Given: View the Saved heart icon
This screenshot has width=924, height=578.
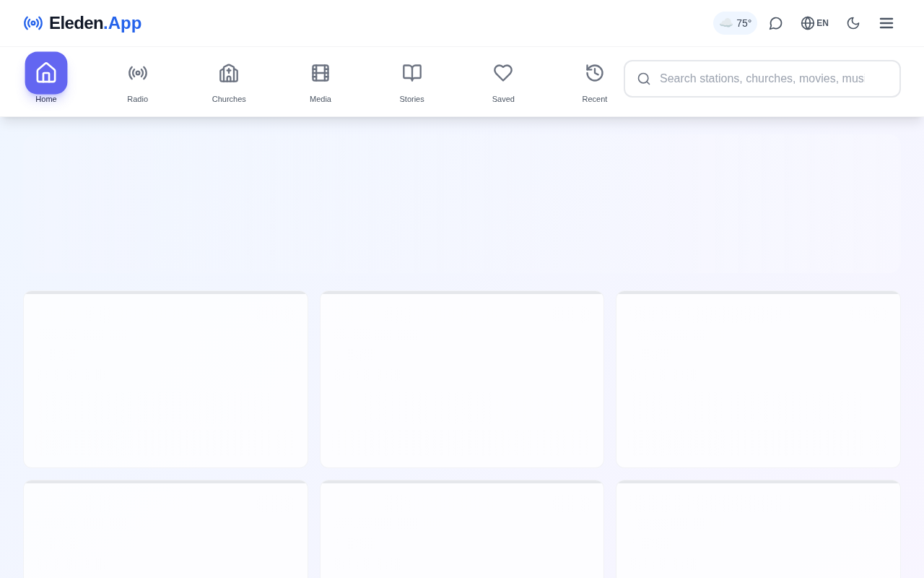Looking at the screenshot, I should click(503, 73).
